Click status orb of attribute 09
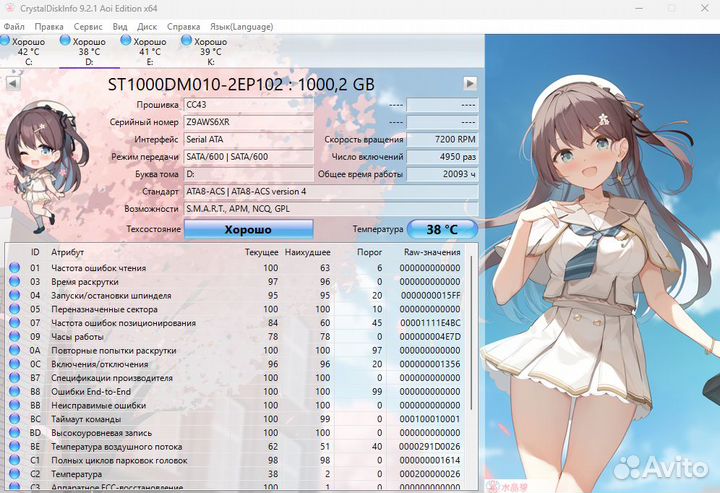Viewport: 720px width, 493px height. (x=14, y=336)
